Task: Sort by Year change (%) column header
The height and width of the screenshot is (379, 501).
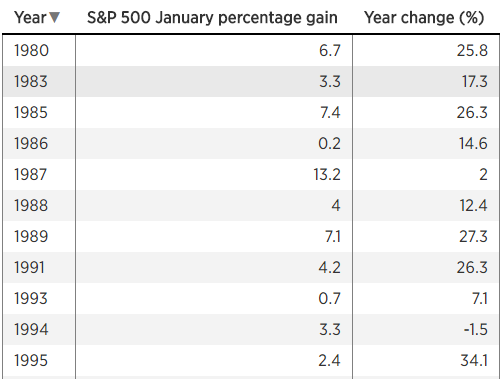Action: (424, 17)
